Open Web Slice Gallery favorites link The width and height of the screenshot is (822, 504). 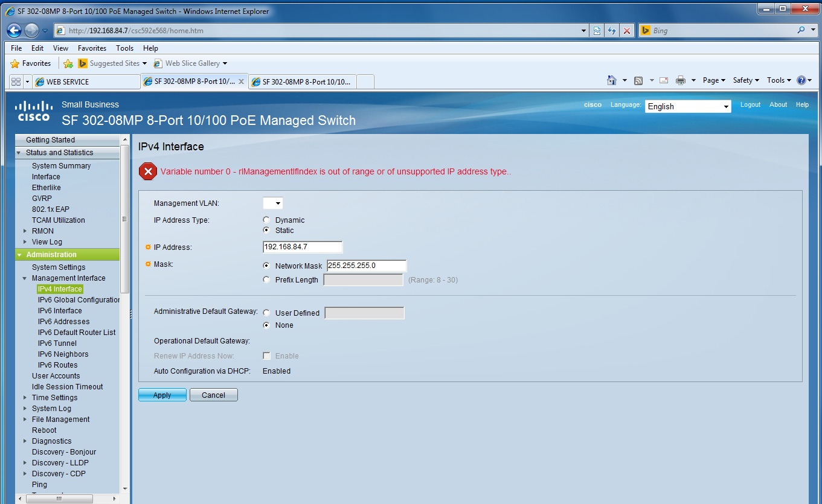tap(190, 63)
